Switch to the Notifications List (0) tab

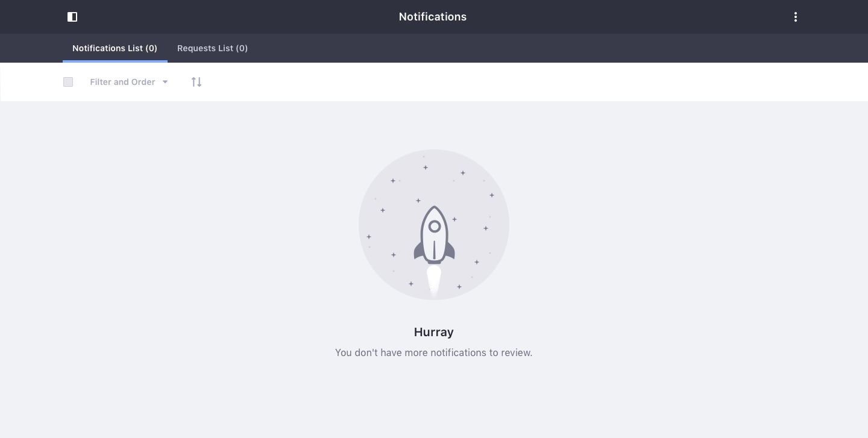(x=115, y=48)
